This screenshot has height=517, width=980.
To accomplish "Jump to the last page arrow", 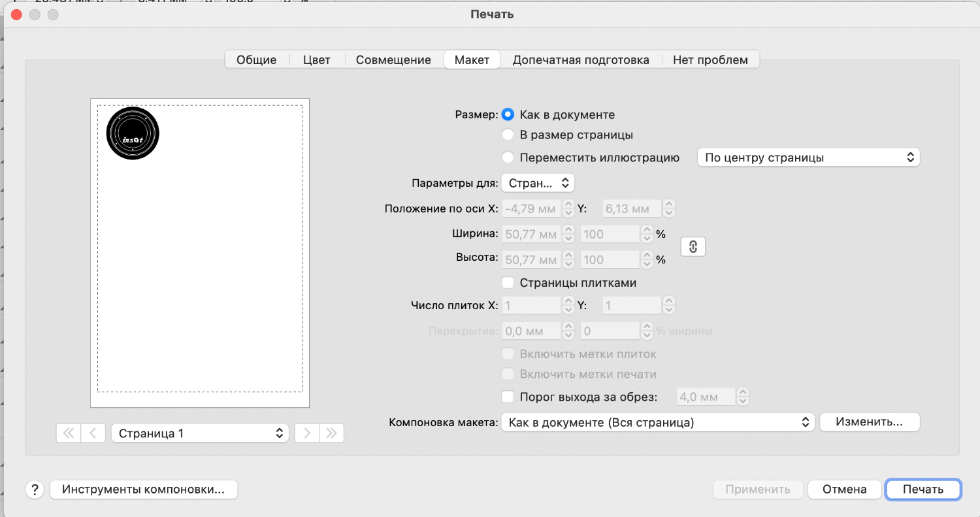I will click(x=331, y=433).
